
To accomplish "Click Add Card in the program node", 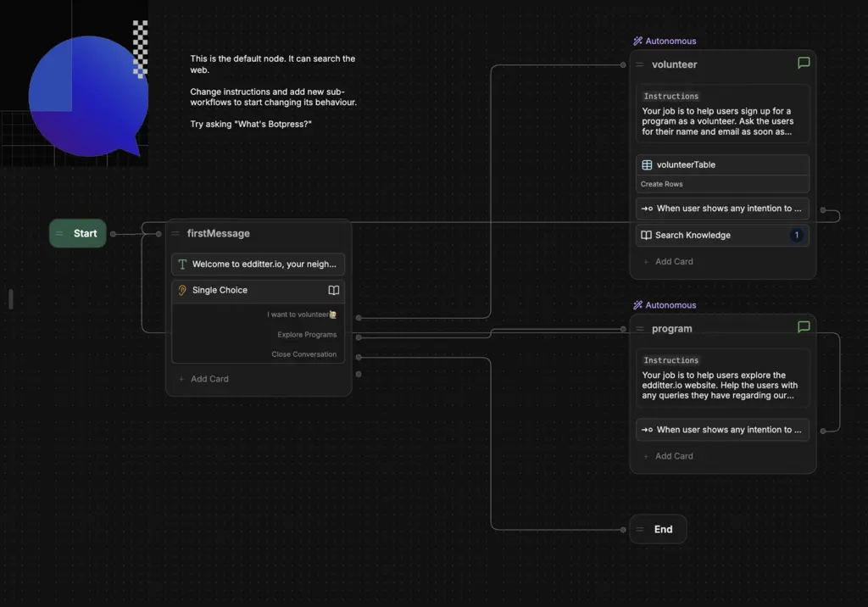I will point(670,455).
